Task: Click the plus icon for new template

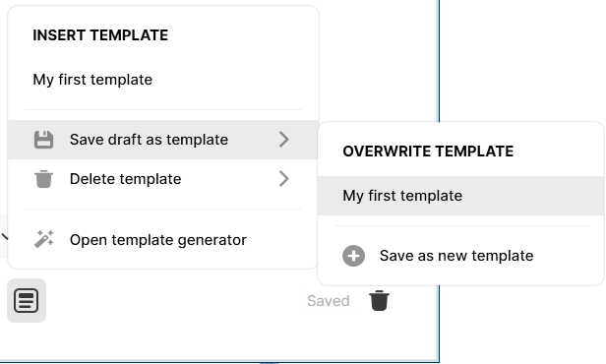Action: point(353,256)
